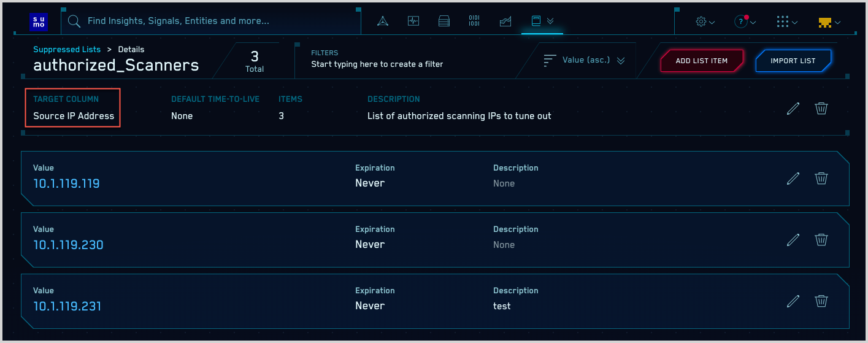Edit the 10.1.119.119 list item
Viewport: 868px width, 343px height.
coord(793,179)
